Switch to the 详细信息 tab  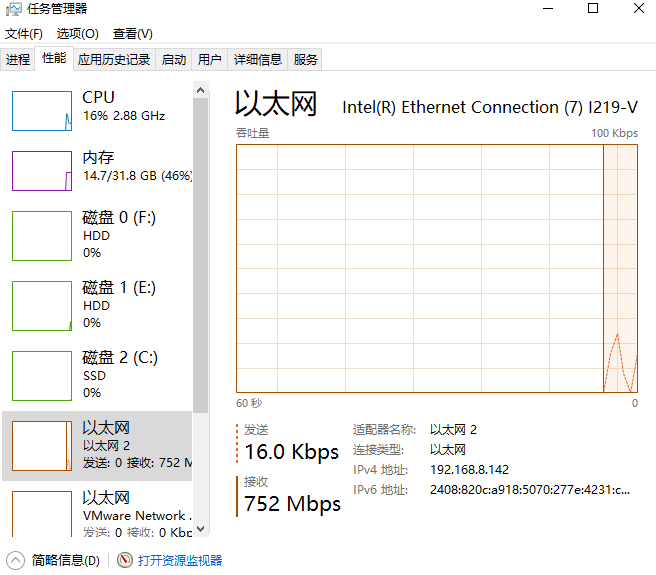click(x=258, y=59)
